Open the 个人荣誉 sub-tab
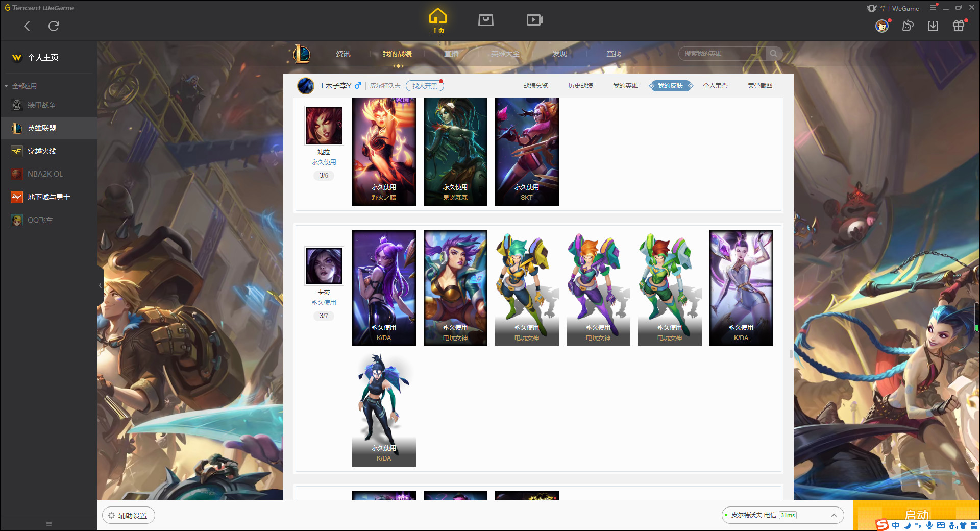 [x=715, y=86]
